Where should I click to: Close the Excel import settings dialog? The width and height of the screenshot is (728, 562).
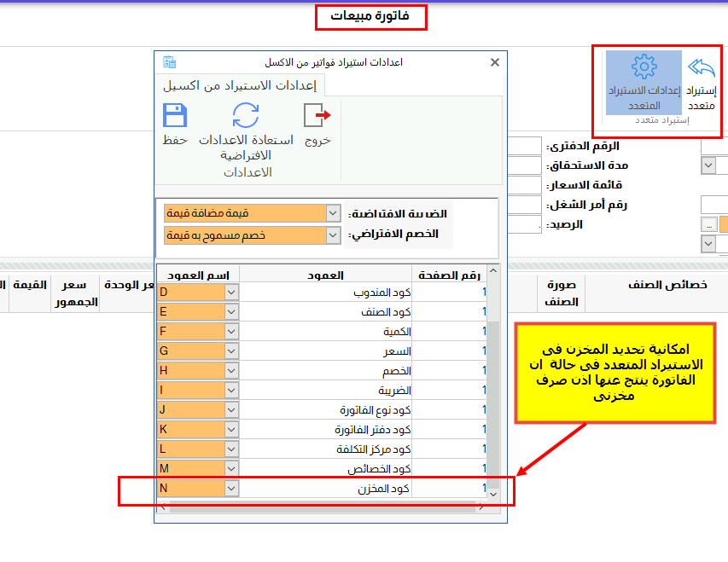point(495,62)
